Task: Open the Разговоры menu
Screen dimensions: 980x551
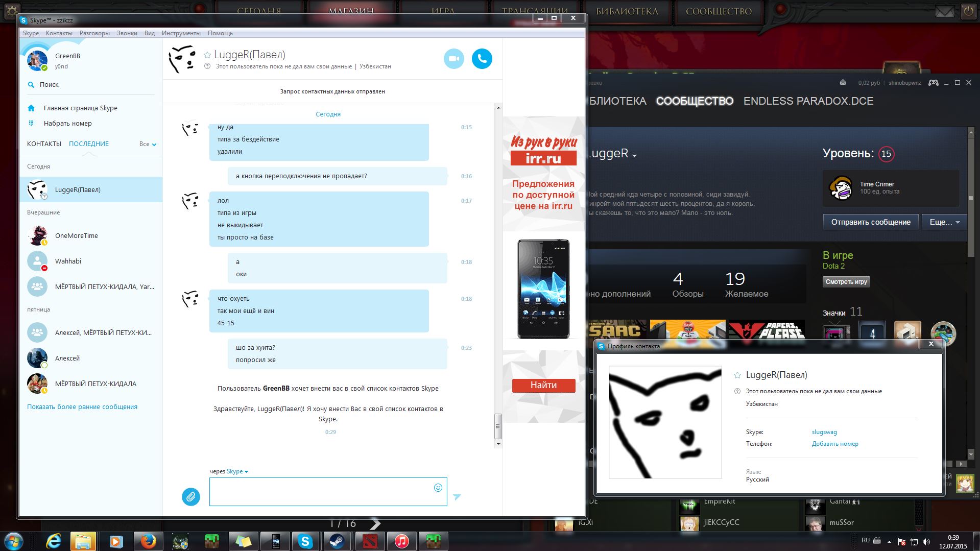Action: click(94, 33)
